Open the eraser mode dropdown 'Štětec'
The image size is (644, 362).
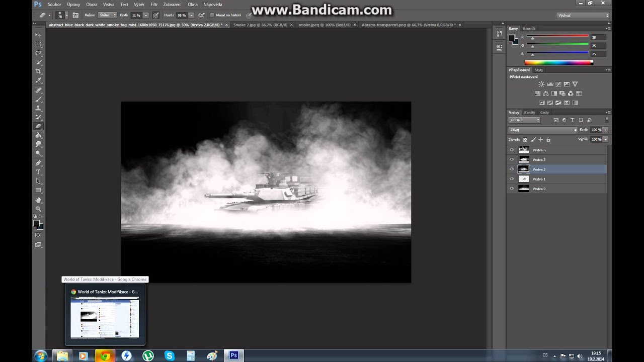[107, 15]
